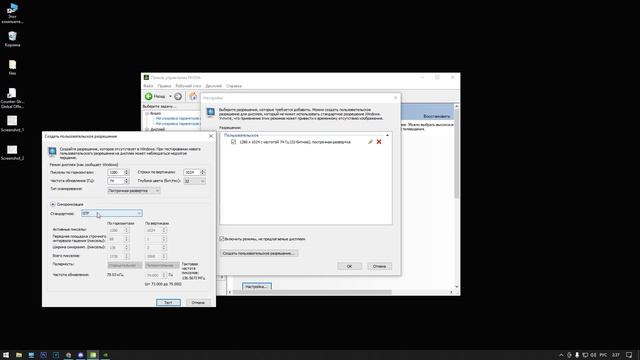Click the horizontal pixels input field showing 1280
640x360 pixels.
pos(116,172)
